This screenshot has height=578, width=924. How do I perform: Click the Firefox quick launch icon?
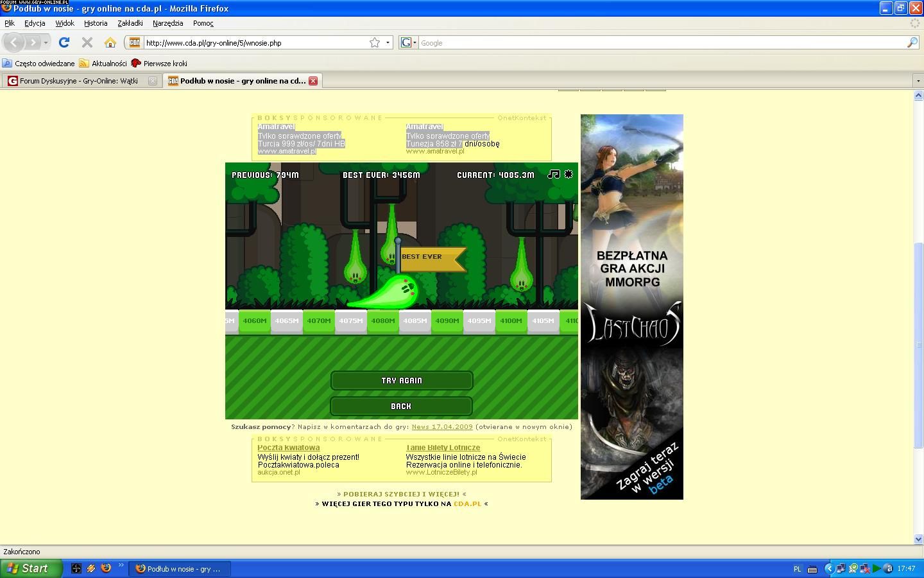(106, 568)
